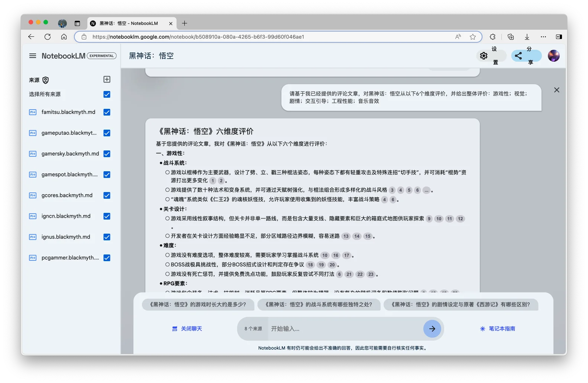Click the shield icon beside 来源
This screenshot has height=383, width=588.
pyautogui.click(x=46, y=80)
